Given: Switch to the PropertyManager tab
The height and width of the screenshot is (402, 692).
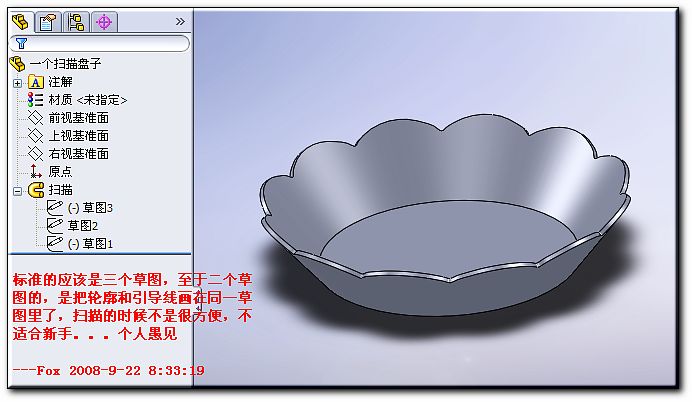Looking at the screenshot, I should point(48,22).
